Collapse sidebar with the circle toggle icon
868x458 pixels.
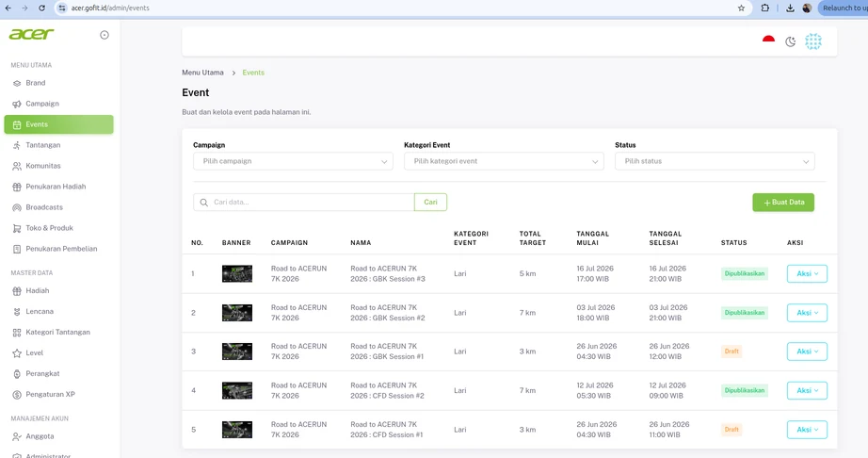click(104, 35)
